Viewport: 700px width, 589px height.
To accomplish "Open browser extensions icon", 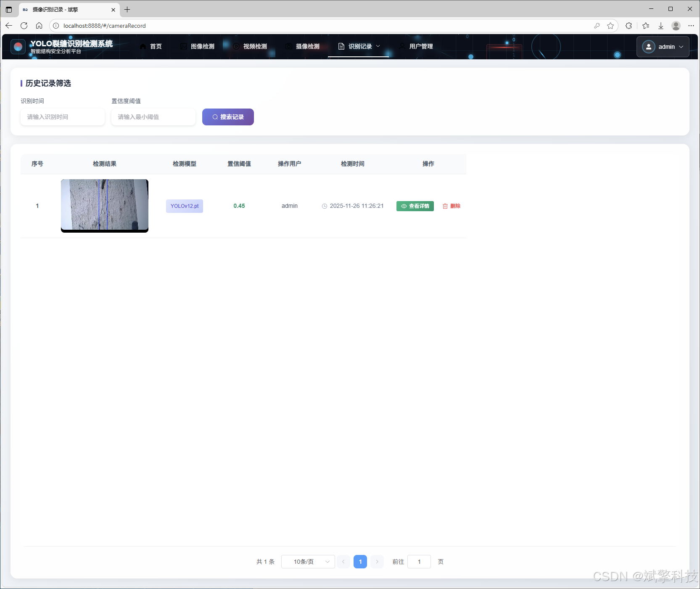I will tap(629, 26).
